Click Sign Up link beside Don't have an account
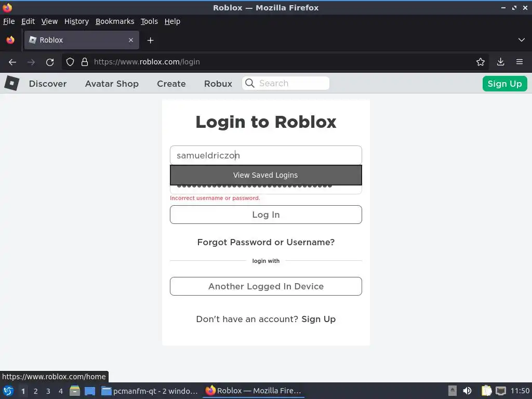532x399 pixels. [x=318, y=320]
